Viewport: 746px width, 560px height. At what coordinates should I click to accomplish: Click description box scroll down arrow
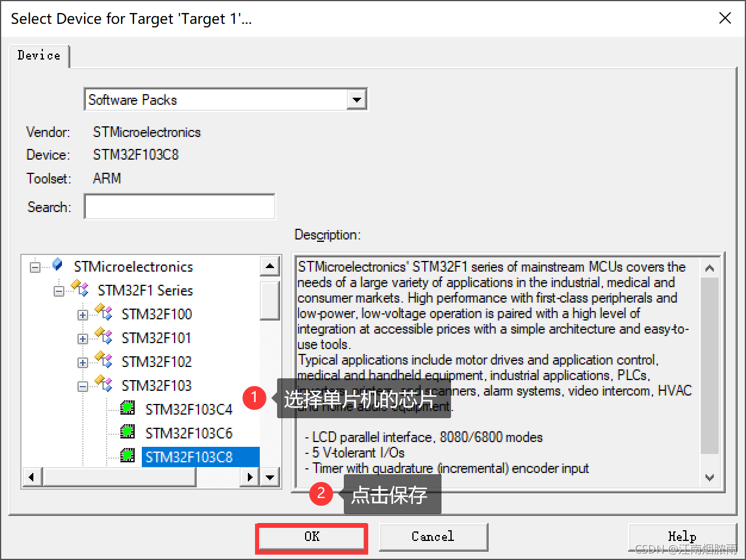(x=710, y=477)
